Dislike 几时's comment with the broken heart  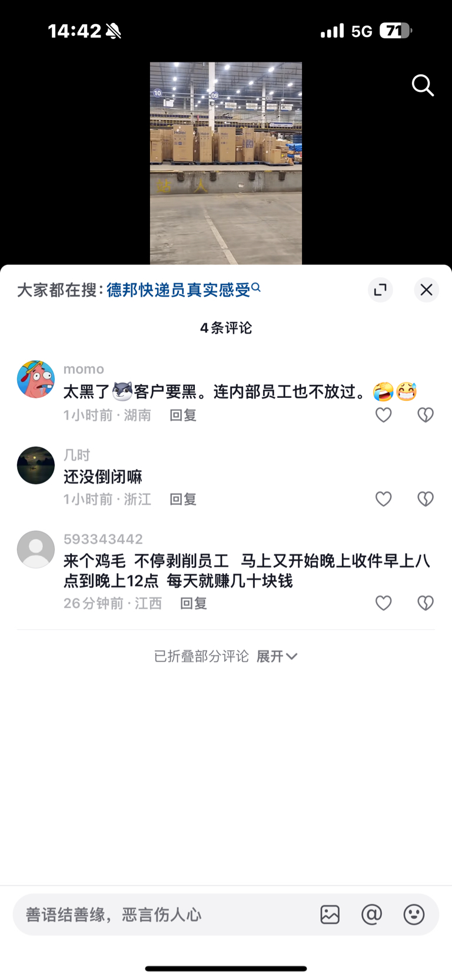click(x=426, y=499)
